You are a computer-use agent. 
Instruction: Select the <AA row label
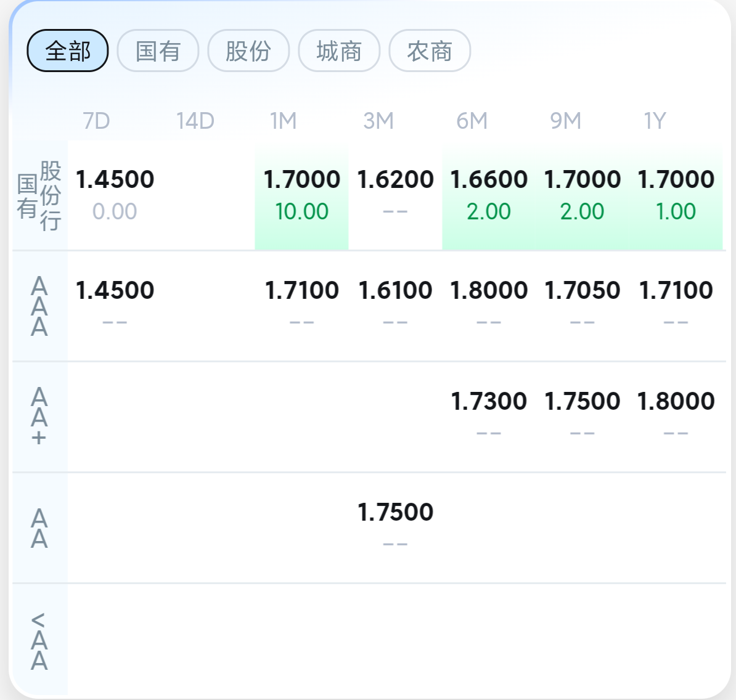[39, 641]
